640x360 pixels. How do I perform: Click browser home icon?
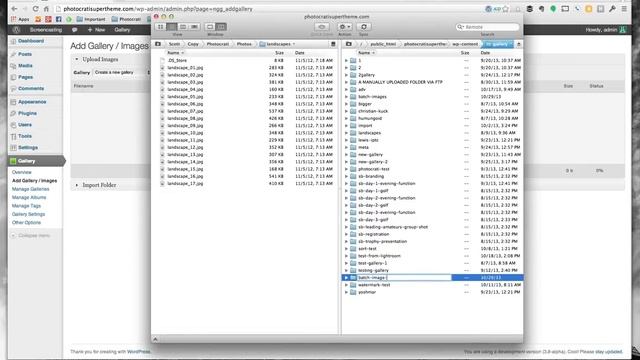[46, 9]
